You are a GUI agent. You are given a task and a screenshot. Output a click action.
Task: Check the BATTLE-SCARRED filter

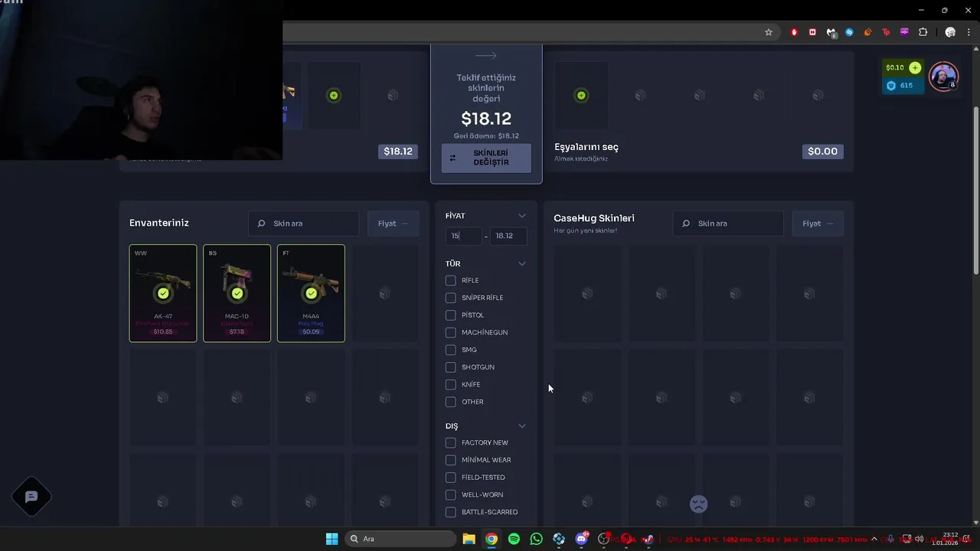point(450,512)
